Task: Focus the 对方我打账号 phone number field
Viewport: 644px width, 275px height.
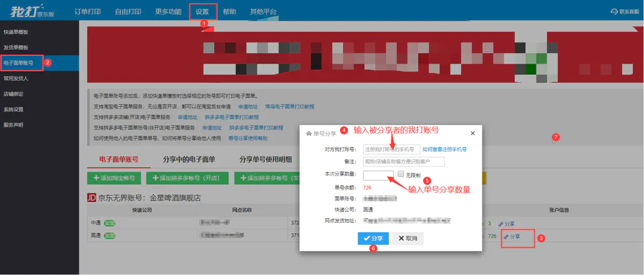Action: [x=392, y=150]
